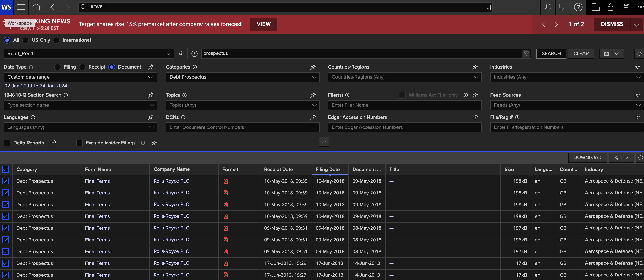Open the notifications bell
The width and height of the screenshot is (644, 280).
pos(548,7)
